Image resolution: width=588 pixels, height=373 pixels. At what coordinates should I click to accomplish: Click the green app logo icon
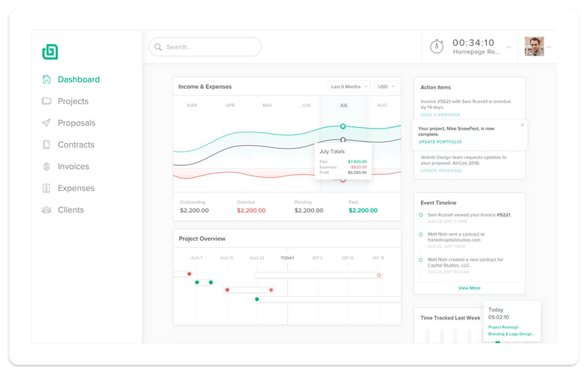[50, 51]
